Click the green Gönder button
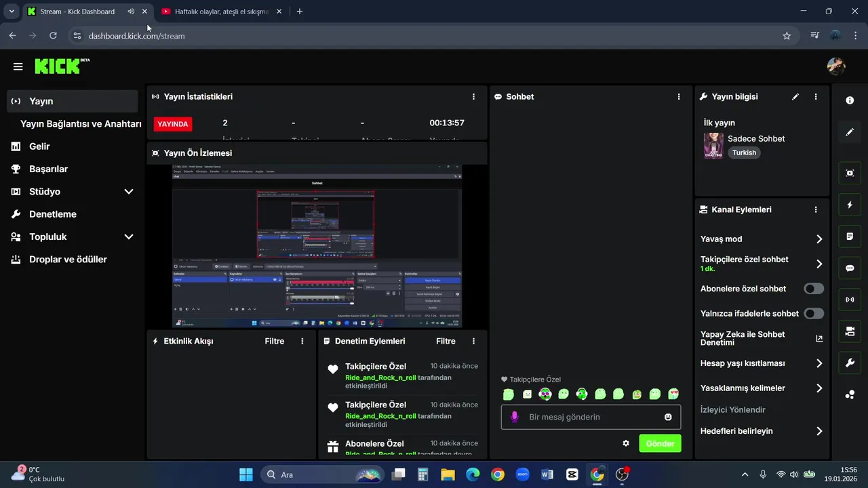The height and width of the screenshot is (488, 868). [660, 444]
